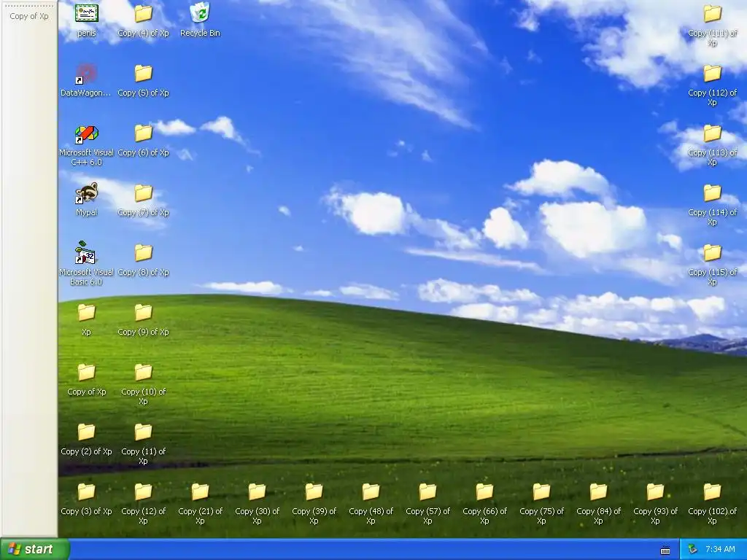The image size is (747, 560).
Task: Click the Copy of Xp label in sidebar
Action: (29, 16)
